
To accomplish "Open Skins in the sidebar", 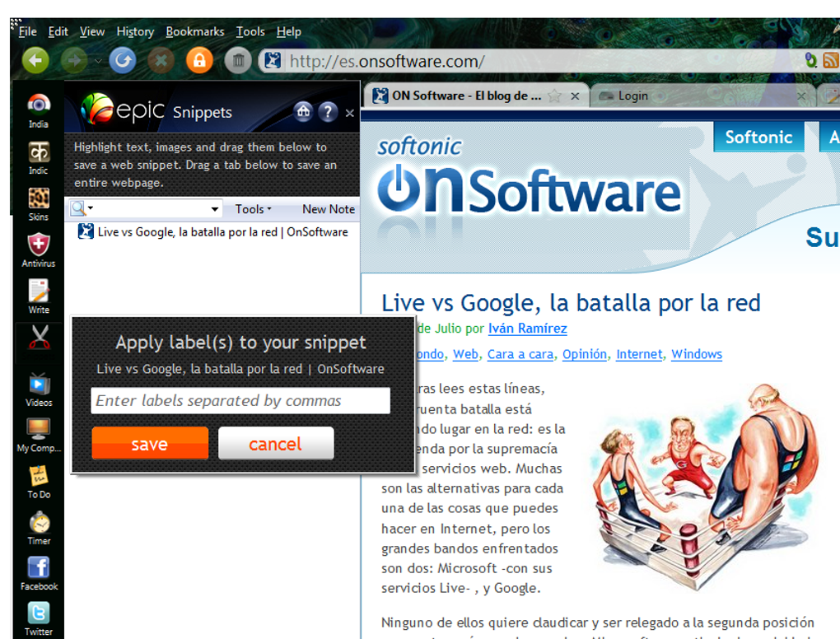I will [38, 204].
